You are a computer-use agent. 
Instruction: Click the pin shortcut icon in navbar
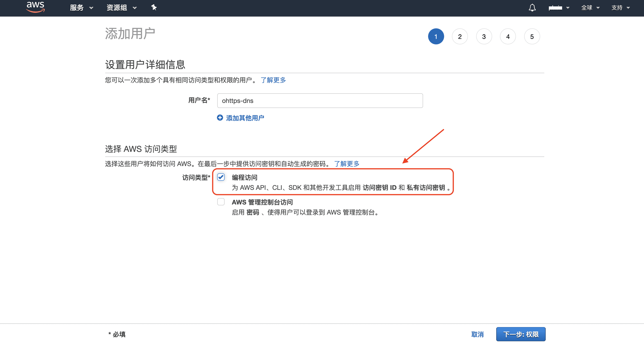(x=154, y=8)
